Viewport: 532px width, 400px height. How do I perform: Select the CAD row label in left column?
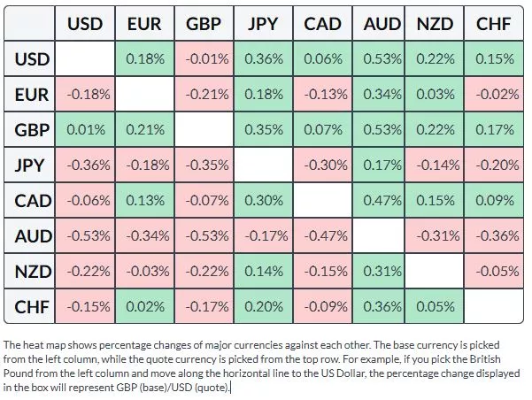click(33, 201)
